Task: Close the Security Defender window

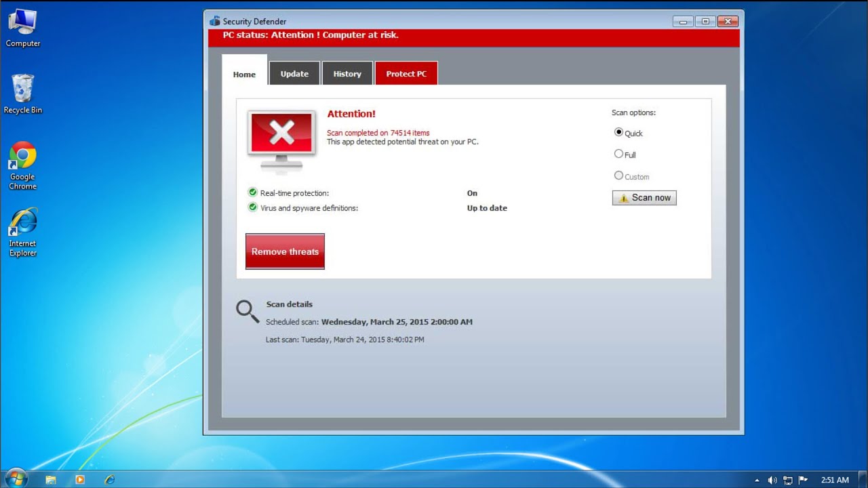Action: pos(728,21)
